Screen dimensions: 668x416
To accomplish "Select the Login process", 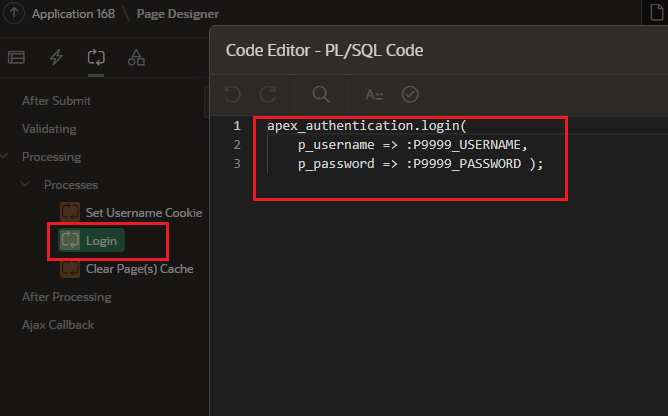I will [x=101, y=240].
